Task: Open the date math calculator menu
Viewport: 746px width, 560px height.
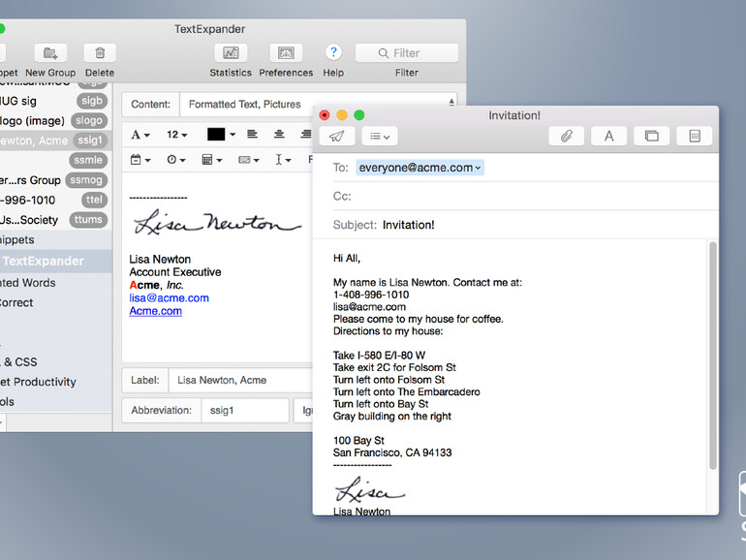Action: (x=212, y=160)
